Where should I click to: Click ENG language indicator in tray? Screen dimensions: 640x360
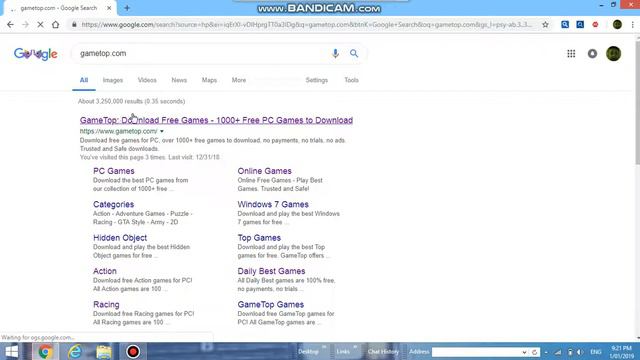point(596,352)
